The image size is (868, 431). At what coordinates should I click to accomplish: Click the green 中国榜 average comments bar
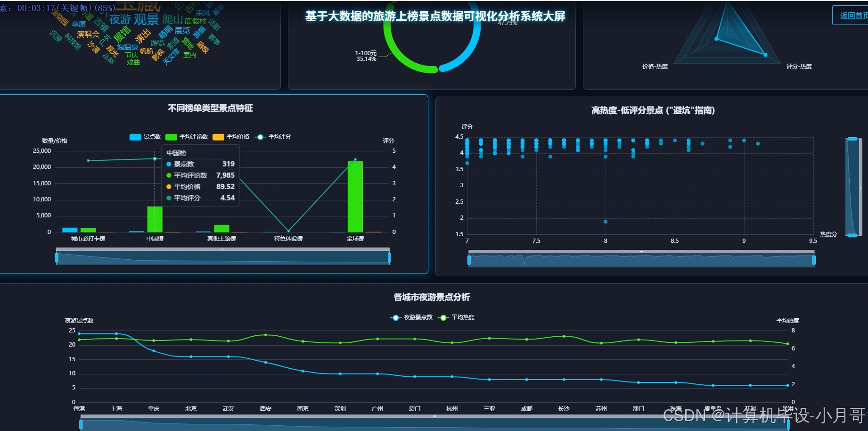pyautogui.click(x=155, y=219)
